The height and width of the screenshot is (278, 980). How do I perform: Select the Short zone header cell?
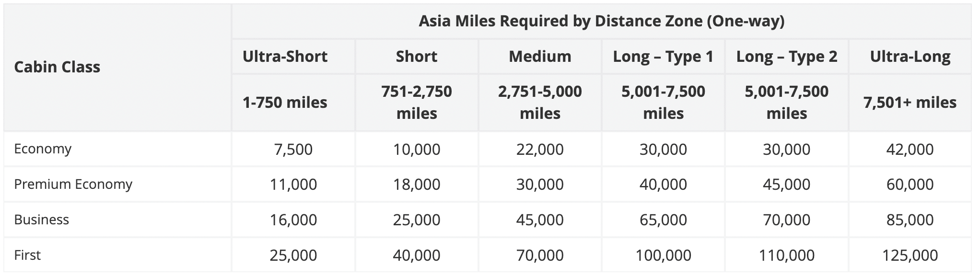pos(416,57)
